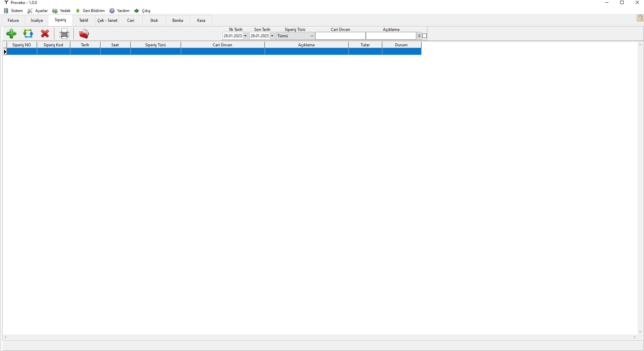
Task: Open the İlk Tarih date dropdown arrow
Action: (246, 36)
